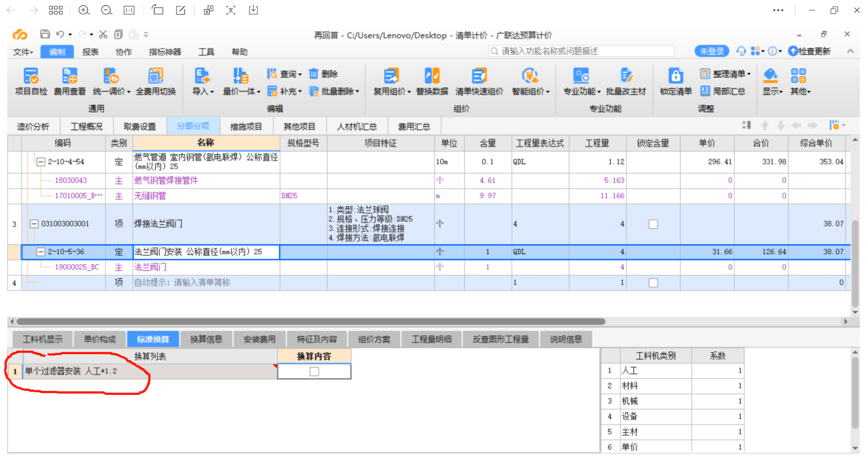The image size is (868, 456).
Task: Open 复用组价 tool
Action: tap(391, 76)
